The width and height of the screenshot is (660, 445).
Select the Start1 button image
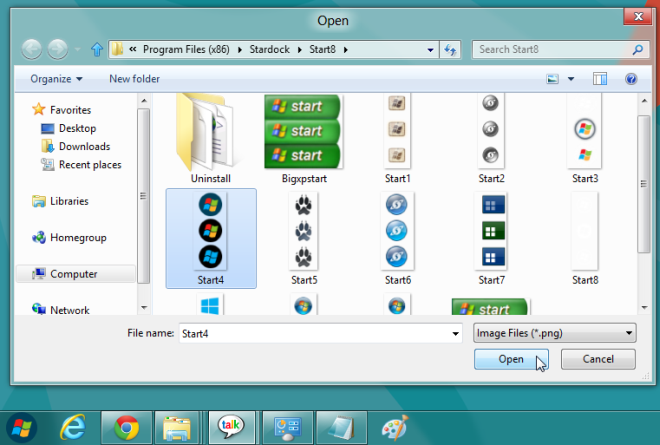pyautogui.click(x=397, y=139)
